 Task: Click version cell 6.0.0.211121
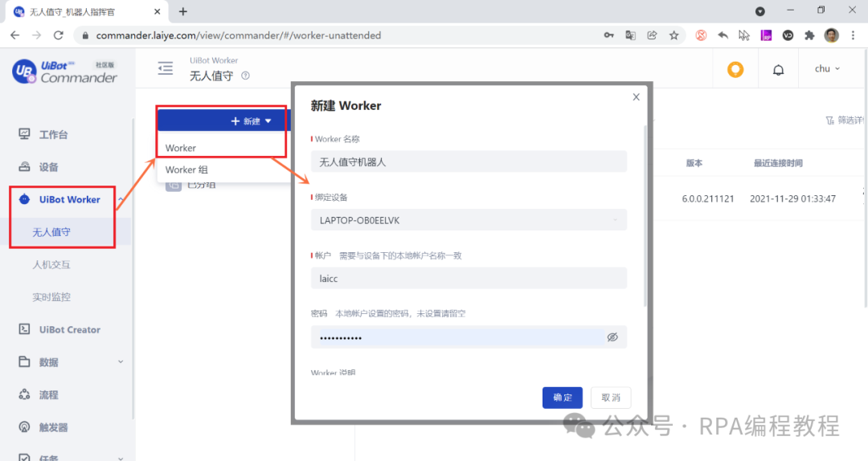[x=708, y=198]
